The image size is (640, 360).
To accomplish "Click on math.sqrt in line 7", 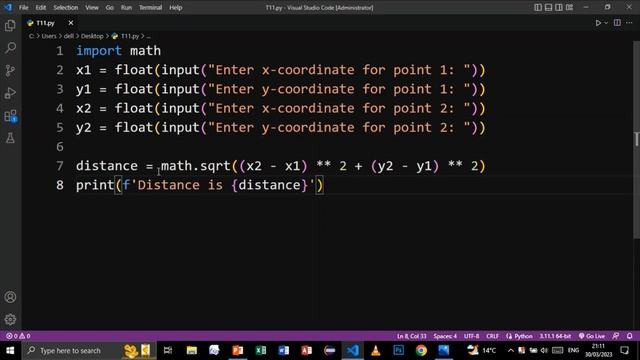I will (196, 166).
